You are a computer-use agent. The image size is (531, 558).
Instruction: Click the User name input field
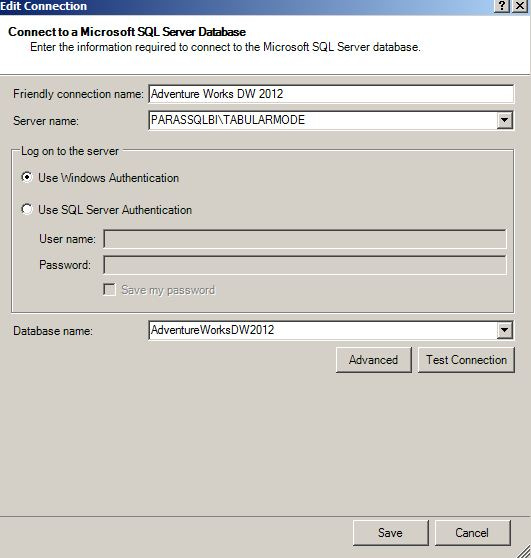coord(305,239)
